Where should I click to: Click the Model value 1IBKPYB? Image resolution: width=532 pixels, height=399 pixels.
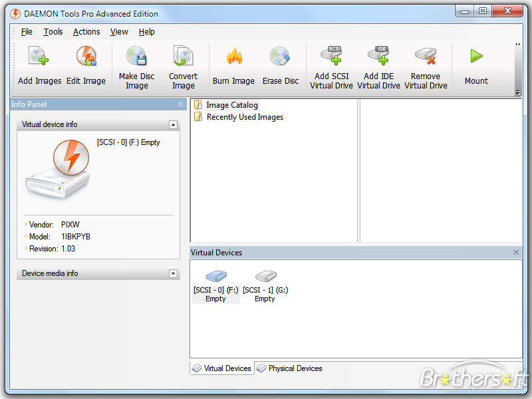(76, 237)
